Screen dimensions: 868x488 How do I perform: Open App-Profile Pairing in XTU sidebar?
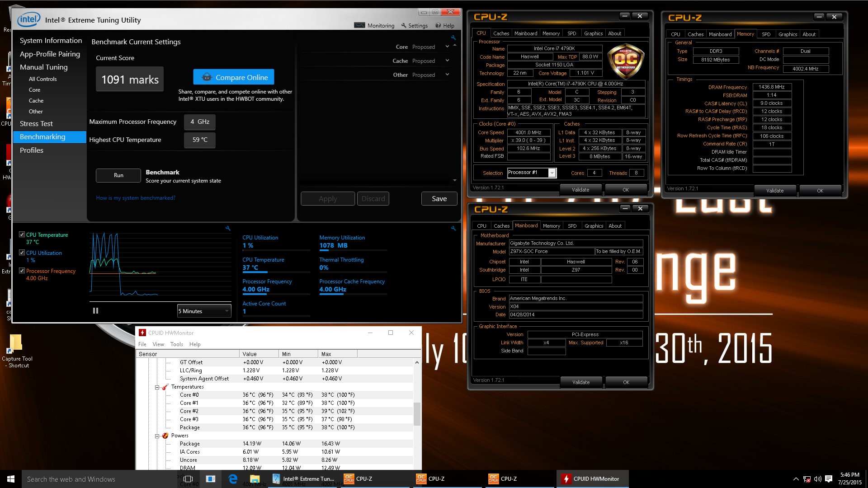point(50,54)
